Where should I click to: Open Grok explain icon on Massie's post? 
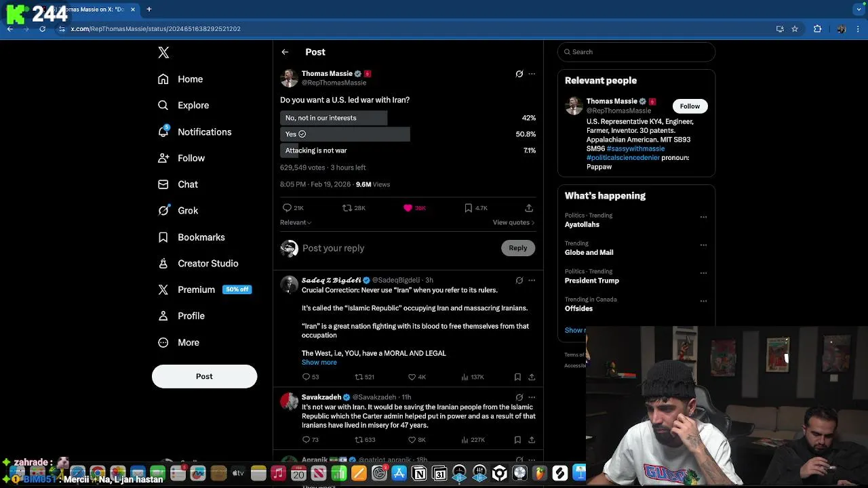[519, 74]
